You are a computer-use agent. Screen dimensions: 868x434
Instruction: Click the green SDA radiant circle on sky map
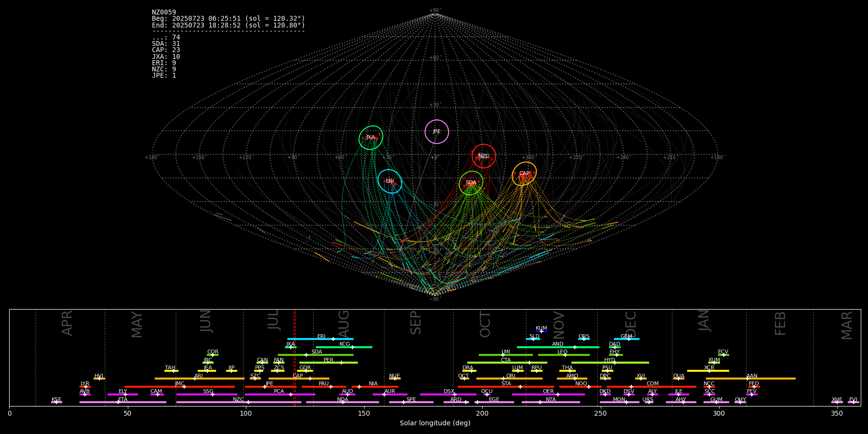471,183
